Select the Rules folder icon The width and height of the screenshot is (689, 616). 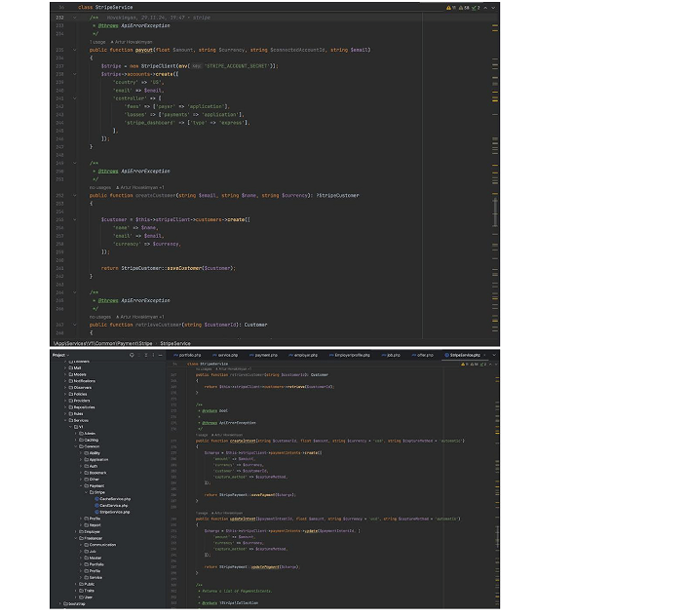coord(71,414)
